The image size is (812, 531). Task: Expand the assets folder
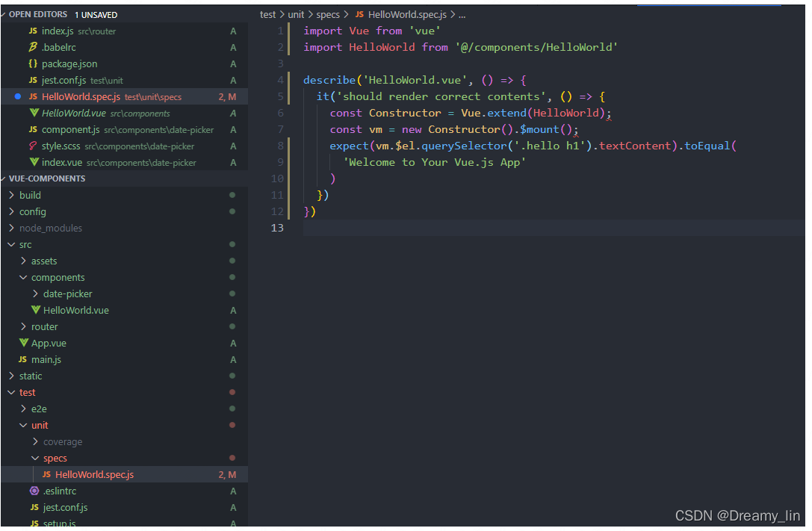23,261
